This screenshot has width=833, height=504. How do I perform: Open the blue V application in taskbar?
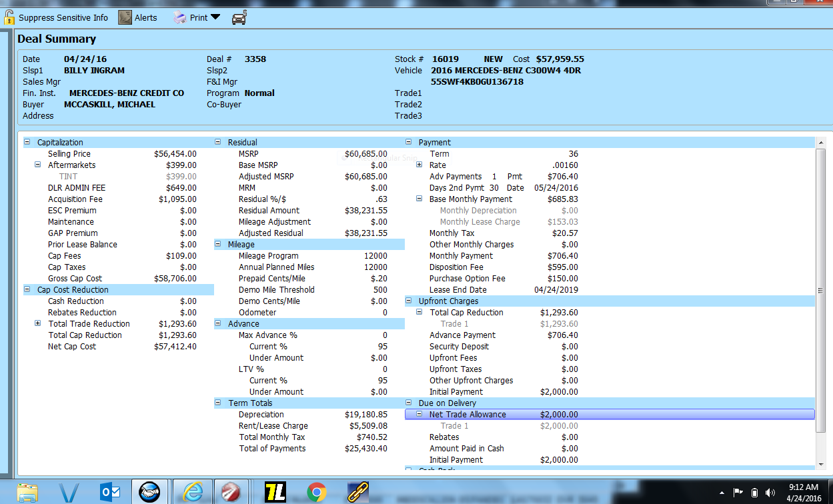coord(69,493)
